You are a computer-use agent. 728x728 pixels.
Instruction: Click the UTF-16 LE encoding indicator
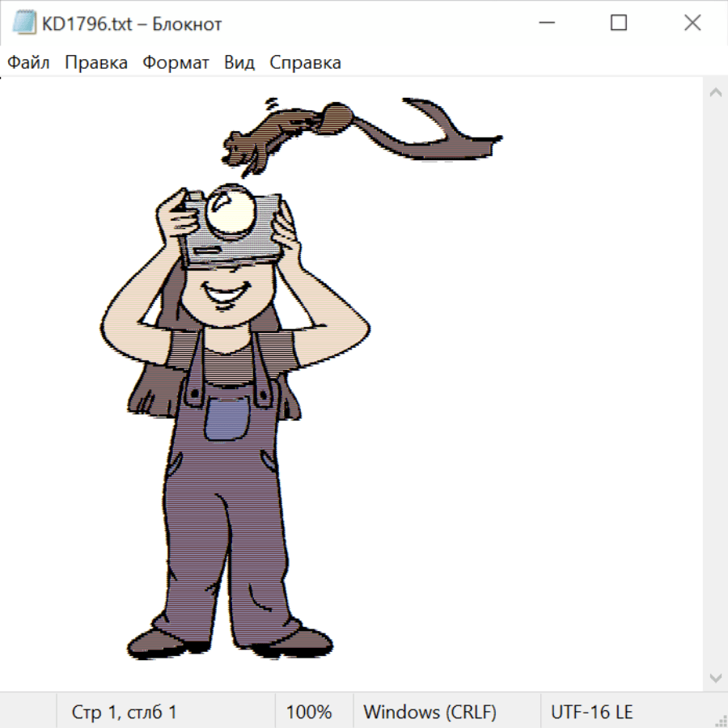592,712
